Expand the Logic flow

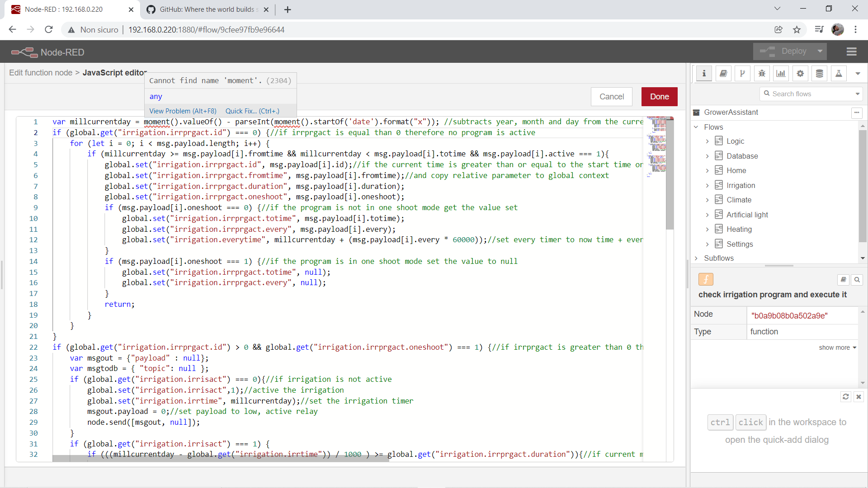(707, 141)
